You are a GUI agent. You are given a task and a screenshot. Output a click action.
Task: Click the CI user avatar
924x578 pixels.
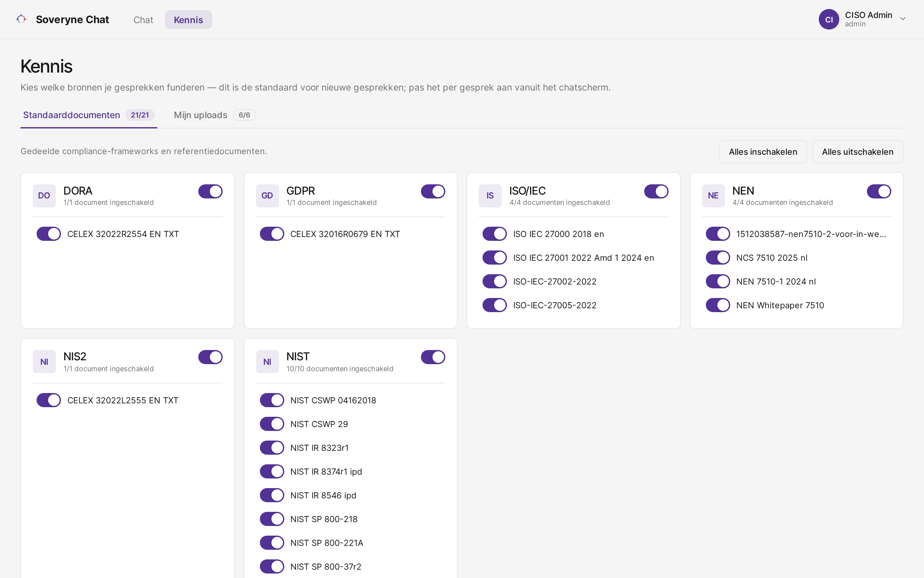828,19
